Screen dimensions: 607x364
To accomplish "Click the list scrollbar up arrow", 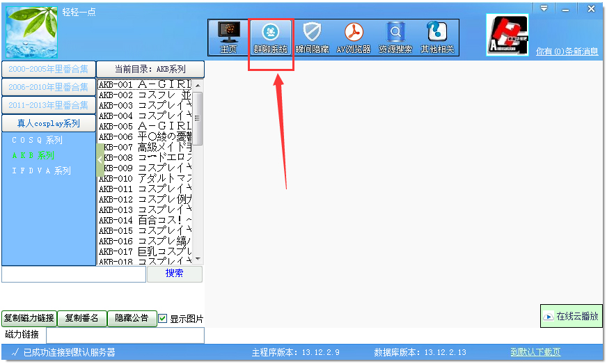I will pos(198,85).
